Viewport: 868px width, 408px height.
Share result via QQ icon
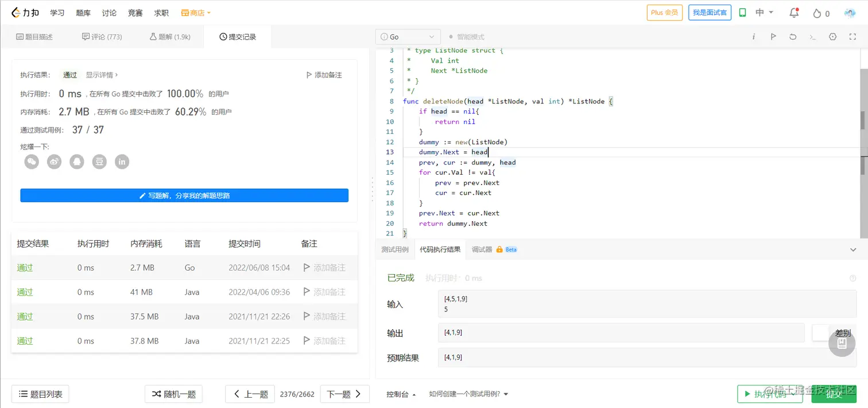(77, 162)
